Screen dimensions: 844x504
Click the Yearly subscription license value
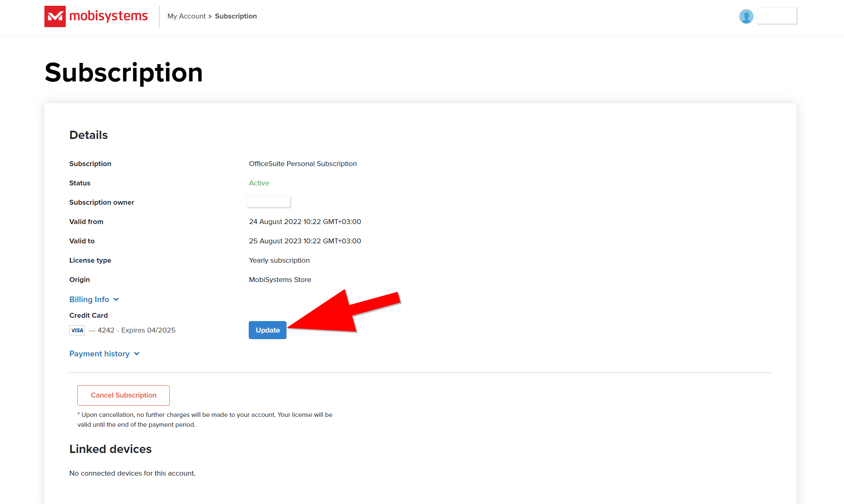(x=279, y=260)
